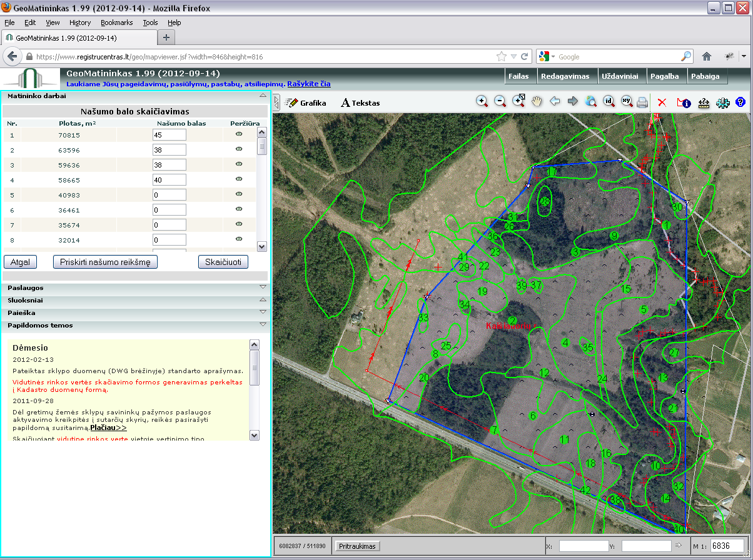Print the map with printer icon

(642, 102)
